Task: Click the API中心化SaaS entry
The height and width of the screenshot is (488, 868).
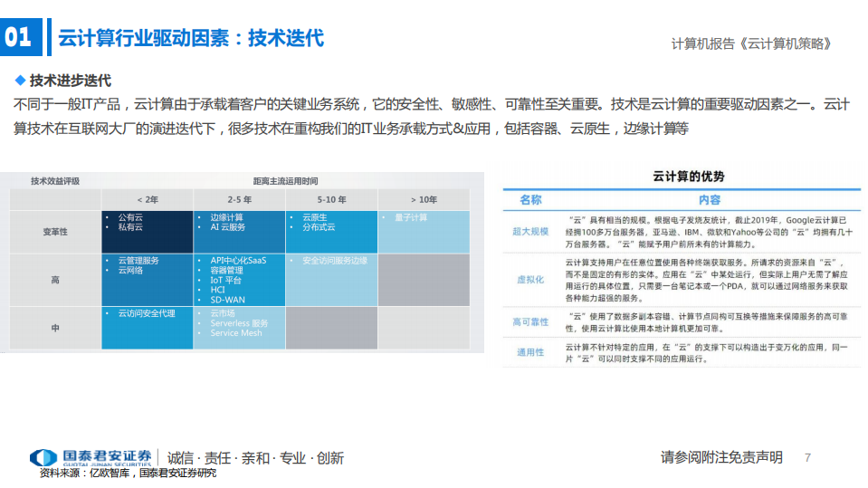Action: click(238, 261)
